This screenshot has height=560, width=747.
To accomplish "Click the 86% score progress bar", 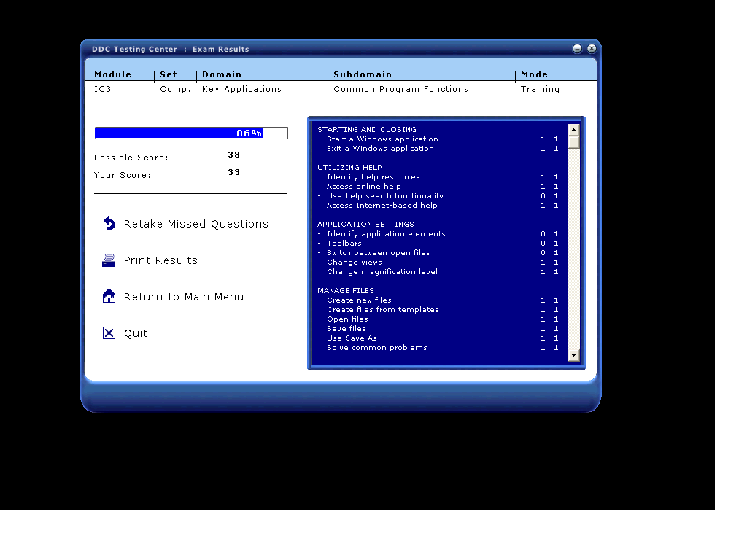I will point(191,133).
